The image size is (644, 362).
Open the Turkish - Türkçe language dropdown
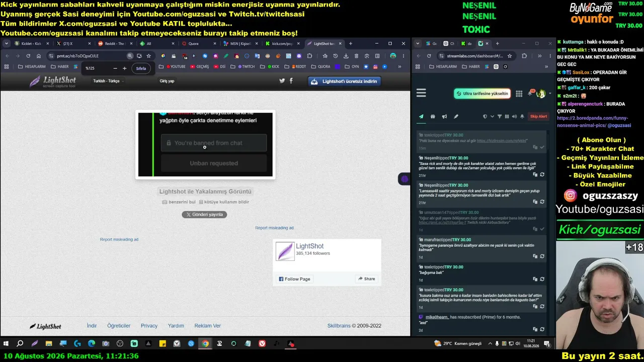pos(108,81)
